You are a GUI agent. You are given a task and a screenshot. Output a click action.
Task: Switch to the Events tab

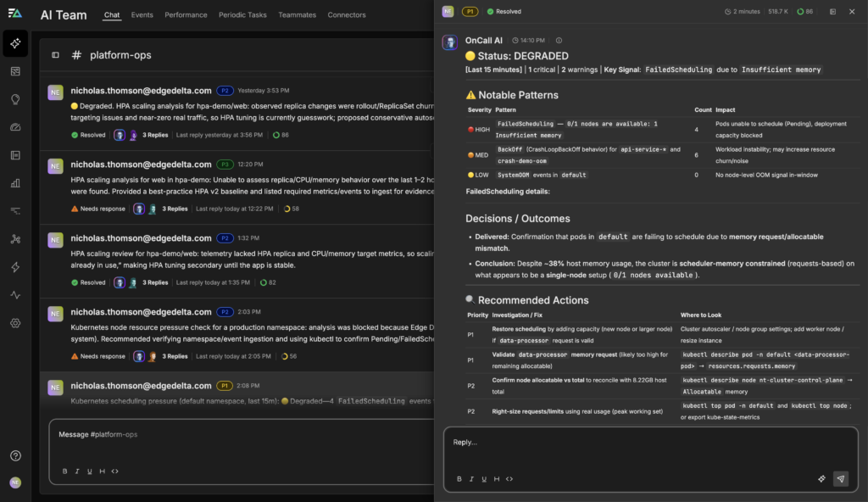point(142,14)
